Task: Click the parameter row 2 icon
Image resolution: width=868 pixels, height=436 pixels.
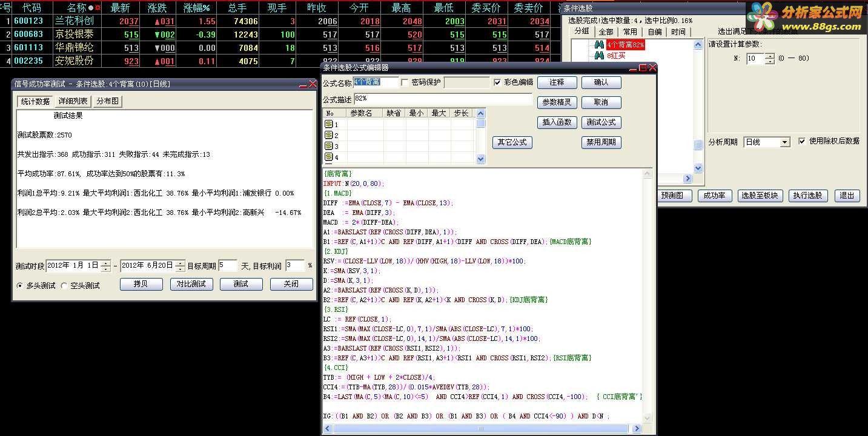Action: 329,135
